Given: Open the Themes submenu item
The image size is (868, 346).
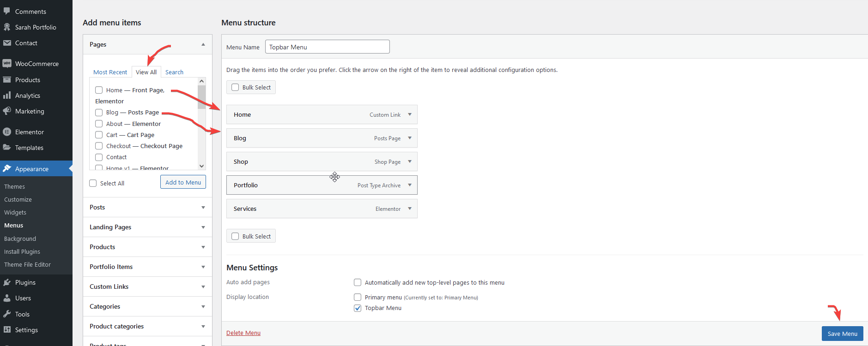Looking at the screenshot, I should pyautogui.click(x=14, y=186).
